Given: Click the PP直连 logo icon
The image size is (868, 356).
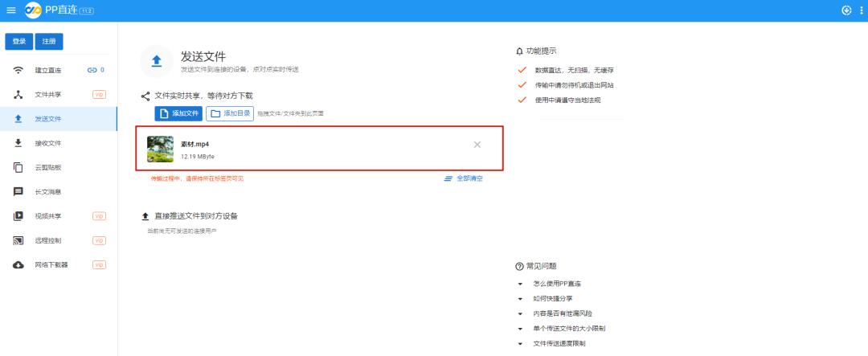Looking at the screenshot, I should 33,10.
